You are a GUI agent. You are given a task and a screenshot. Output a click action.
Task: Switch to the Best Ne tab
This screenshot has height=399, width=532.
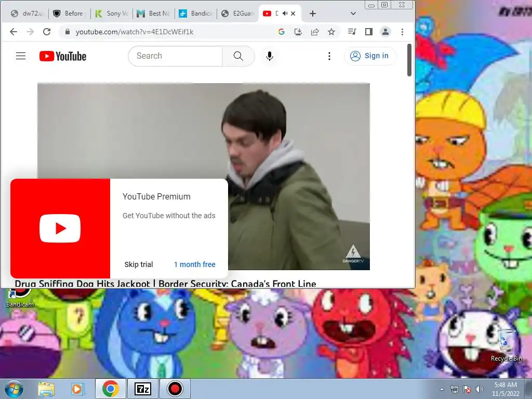(x=154, y=14)
